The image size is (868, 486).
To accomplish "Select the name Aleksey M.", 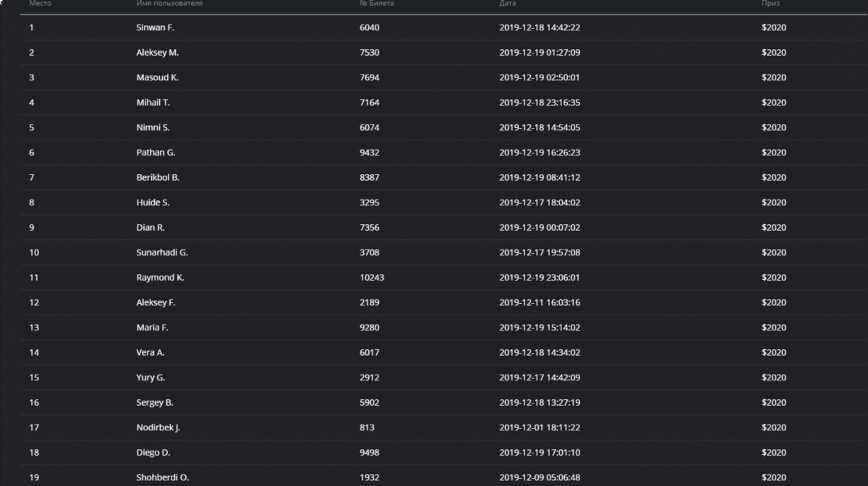I will pyautogui.click(x=158, y=53).
